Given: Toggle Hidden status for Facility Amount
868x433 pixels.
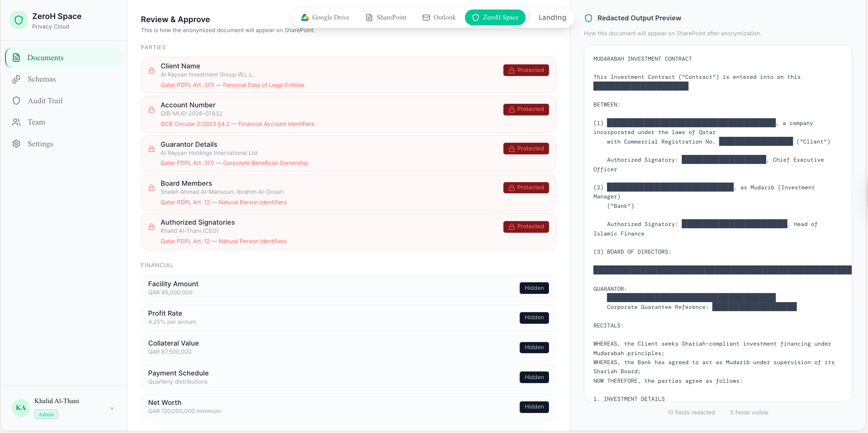Looking at the screenshot, I should click(534, 288).
